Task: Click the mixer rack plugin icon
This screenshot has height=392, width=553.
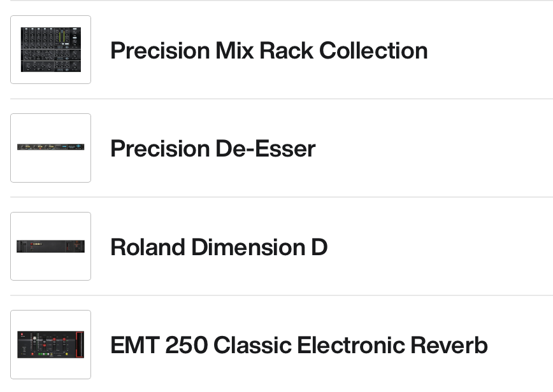Action: pos(51,50)
